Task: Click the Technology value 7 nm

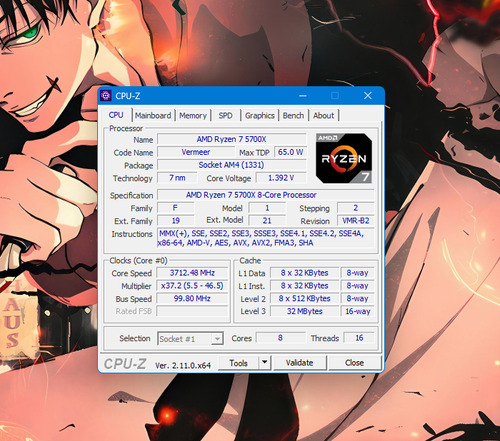Action: (177, 178)
